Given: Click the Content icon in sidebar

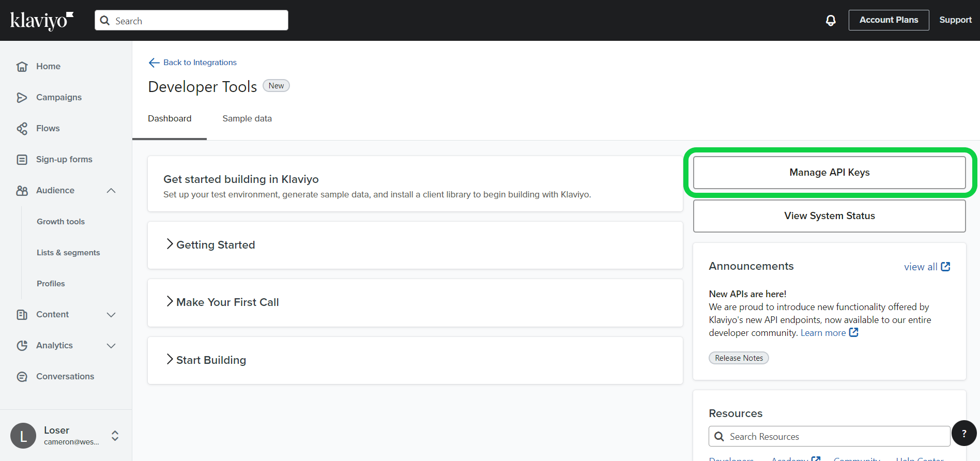Looking at the screenshot, I should click(22, 314).
